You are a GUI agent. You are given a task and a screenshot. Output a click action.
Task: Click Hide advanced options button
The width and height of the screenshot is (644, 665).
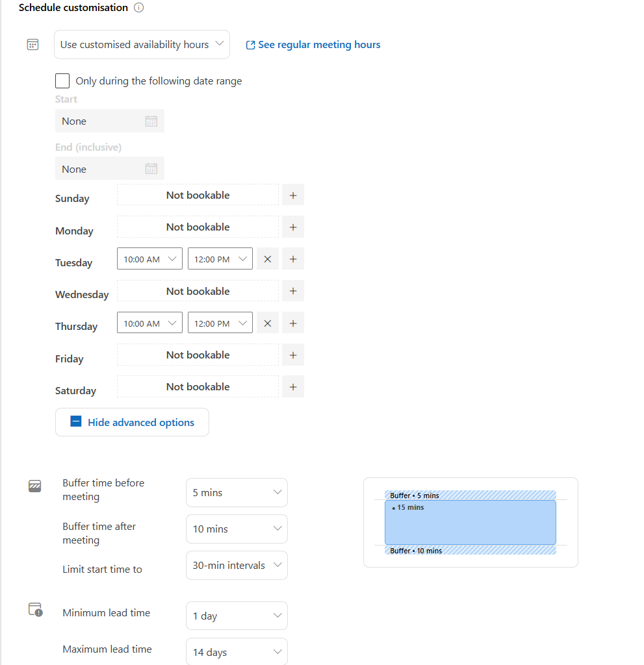[132, 422]
